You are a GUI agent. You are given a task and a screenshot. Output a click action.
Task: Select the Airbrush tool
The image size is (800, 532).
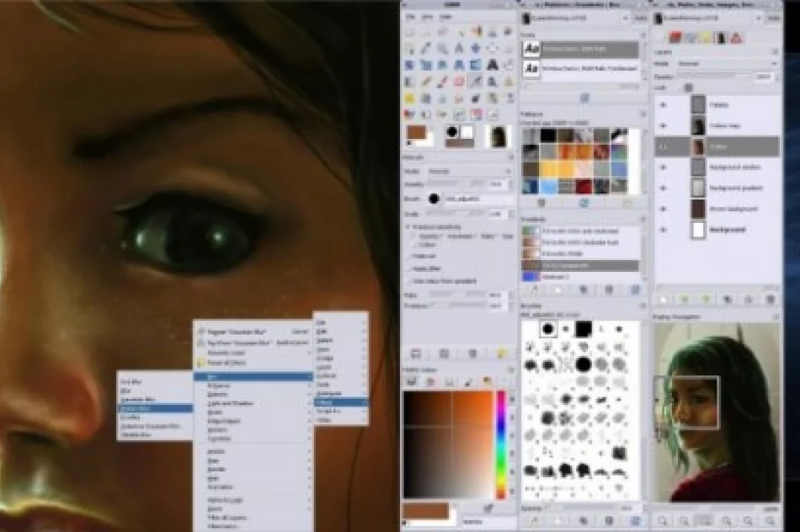[477, 82]
